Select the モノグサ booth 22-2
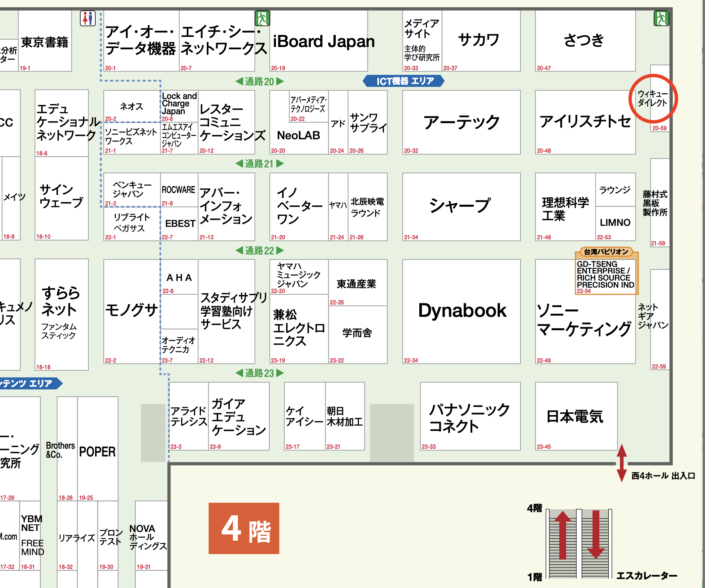This screenshot has height=588, width=705. click(x=132, y=311)
